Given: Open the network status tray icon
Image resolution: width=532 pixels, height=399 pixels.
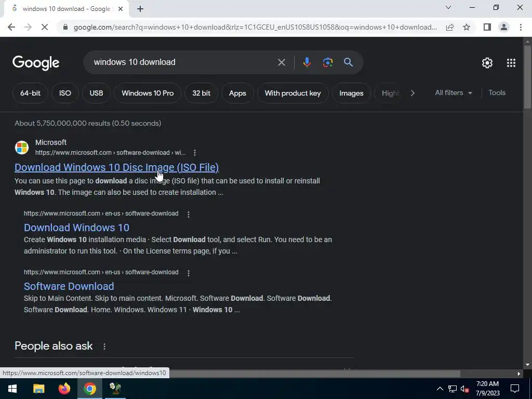Looking at the screenshot, I should (x=453, y=389).
